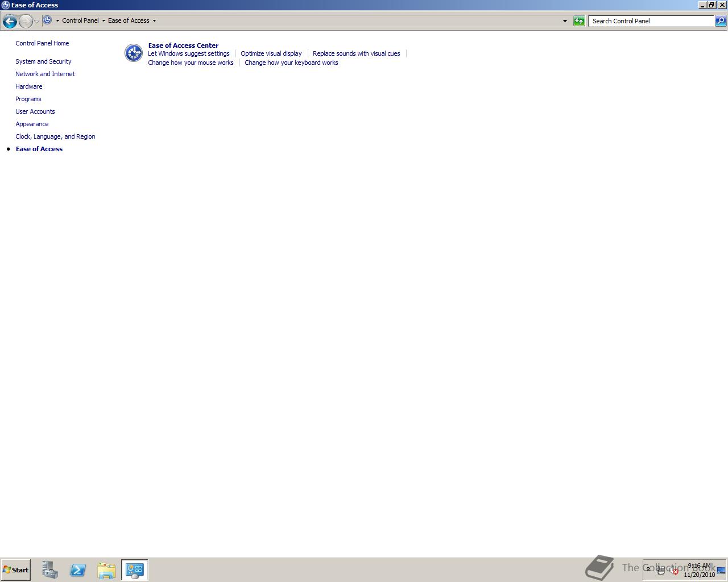Screen dimensions: 728x582
Task: Restore down the Ease of Access window
Action: coord(712,5)
